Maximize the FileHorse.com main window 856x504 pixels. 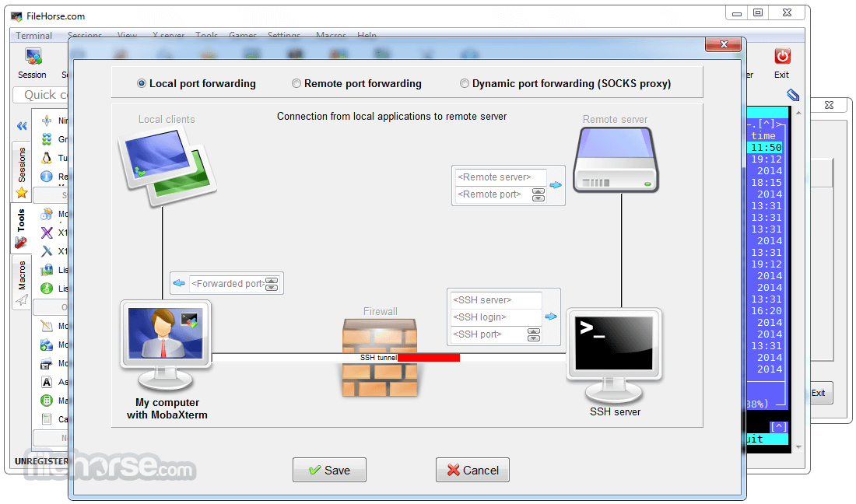pos(758,12)
